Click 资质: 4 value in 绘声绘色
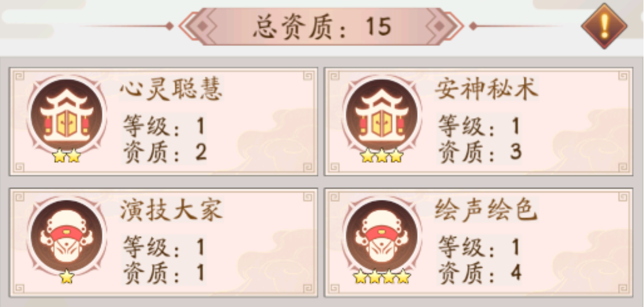Image resolution: width=644 pixels, height=307 pixels. 480,273
